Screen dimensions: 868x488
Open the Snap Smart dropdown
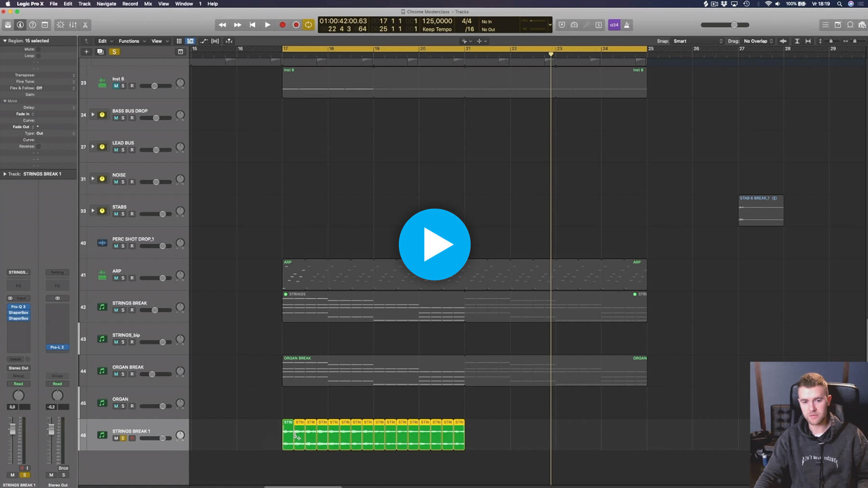point(698,41)
